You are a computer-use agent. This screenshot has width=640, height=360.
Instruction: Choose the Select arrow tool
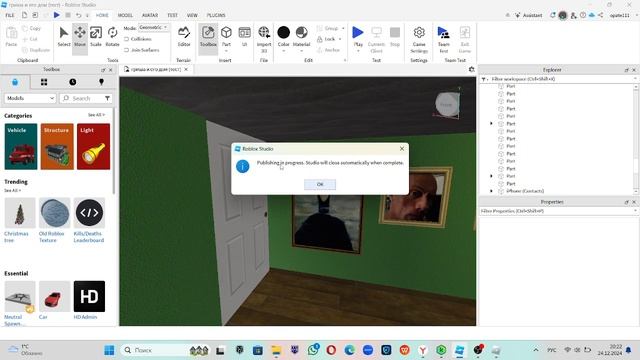(64, 36)
